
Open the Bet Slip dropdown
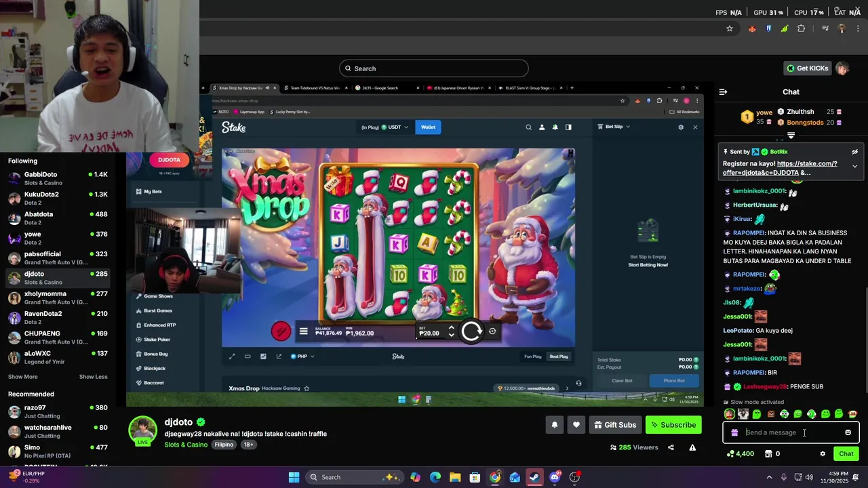(x=614, y=127)
